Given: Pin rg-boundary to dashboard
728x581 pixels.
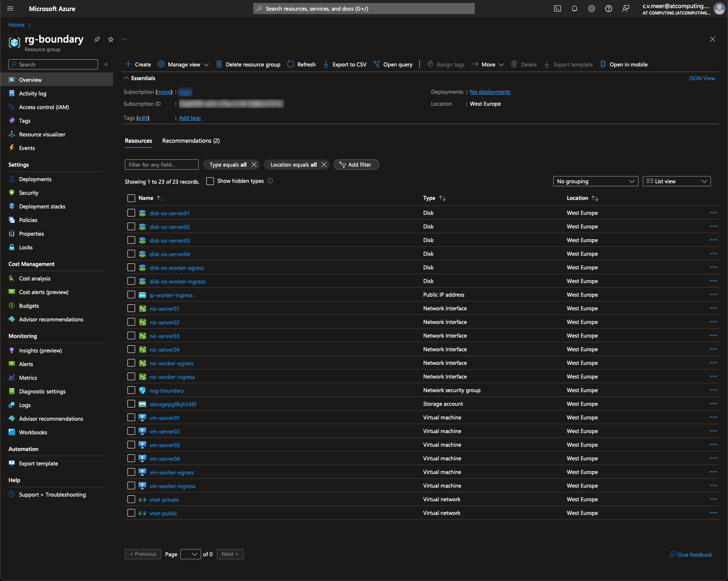Looking at the screenshot, I should coord(97,39).
